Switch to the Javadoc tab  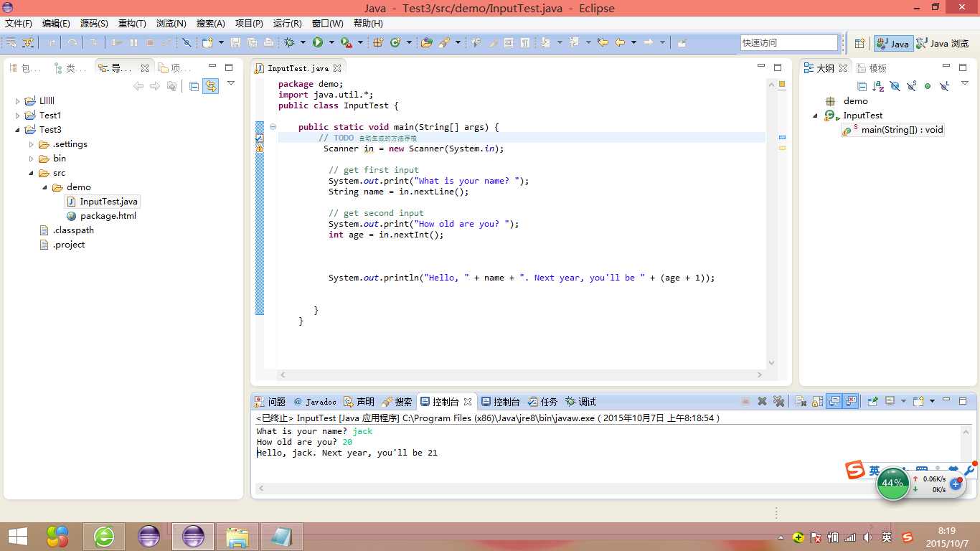tap(315, 402)
